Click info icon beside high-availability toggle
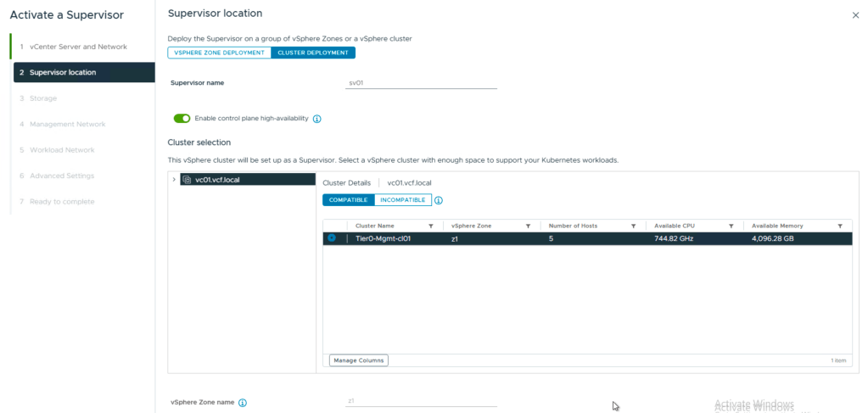The height and width of the screenshot is (413, 868). coord(317,119)
